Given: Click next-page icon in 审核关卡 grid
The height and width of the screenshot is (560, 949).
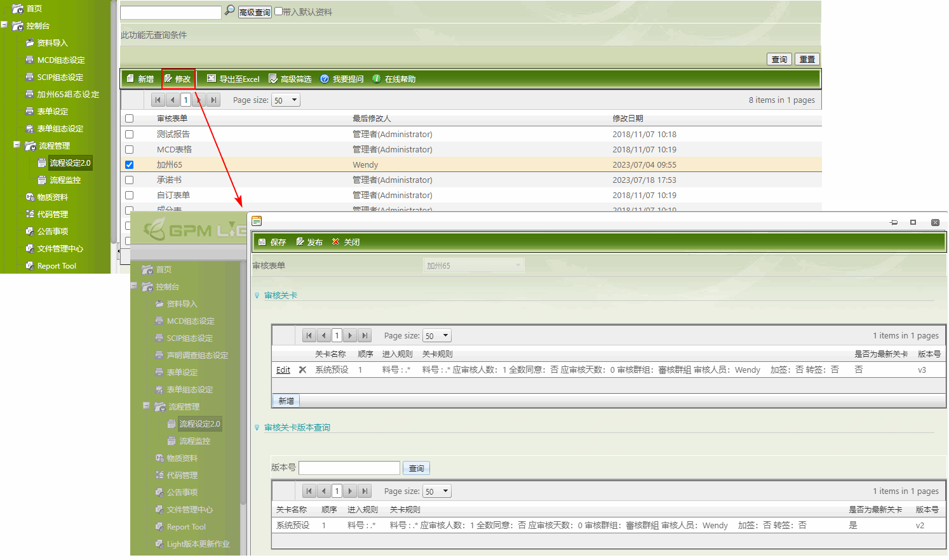Looking at the screenshot, I should [350, 335].
